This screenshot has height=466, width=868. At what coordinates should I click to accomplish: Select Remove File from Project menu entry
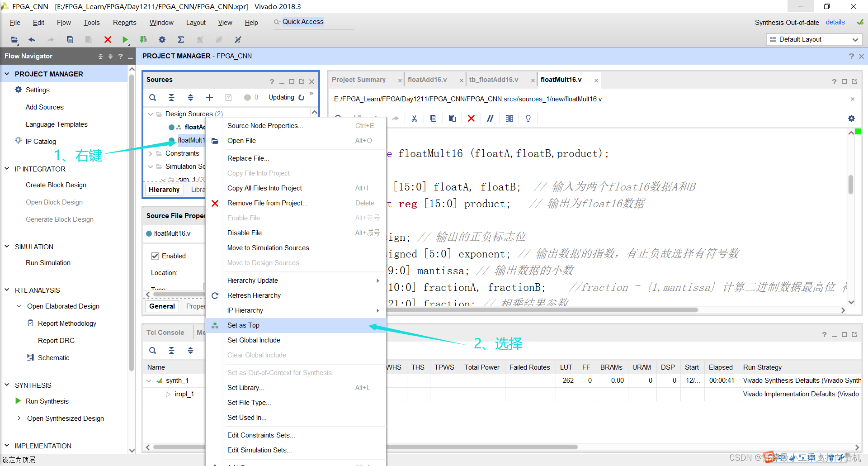(296, 203)
